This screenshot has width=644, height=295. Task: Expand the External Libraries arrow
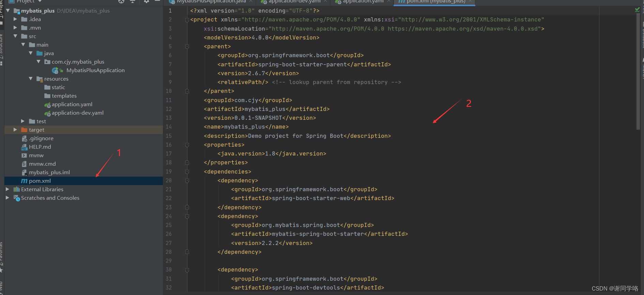tap(7, 189)
